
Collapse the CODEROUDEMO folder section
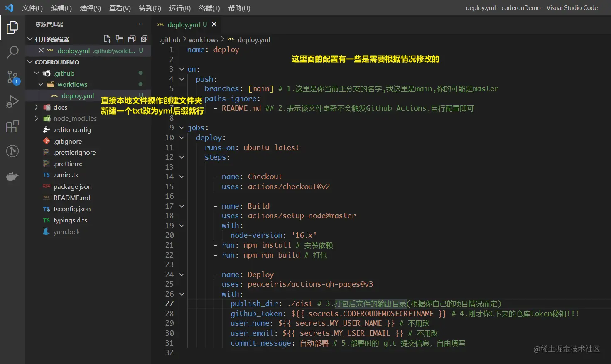point(30,62)
